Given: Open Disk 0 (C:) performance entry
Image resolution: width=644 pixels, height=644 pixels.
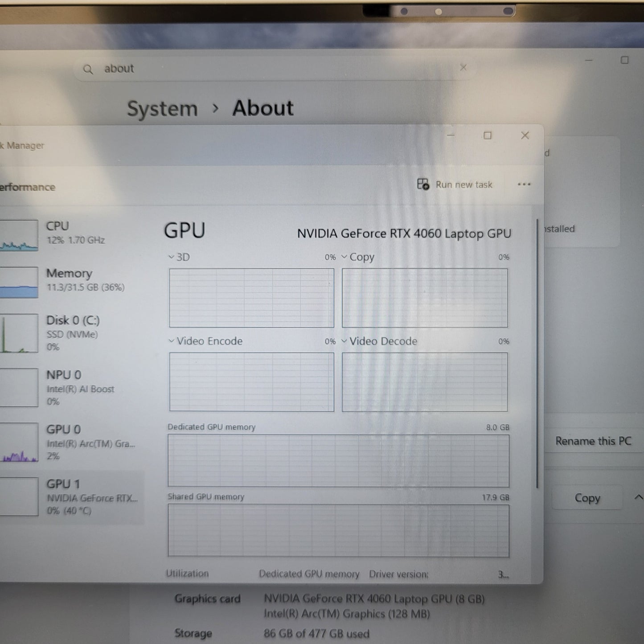Looking at the screenshot, I should click(73, 333).
